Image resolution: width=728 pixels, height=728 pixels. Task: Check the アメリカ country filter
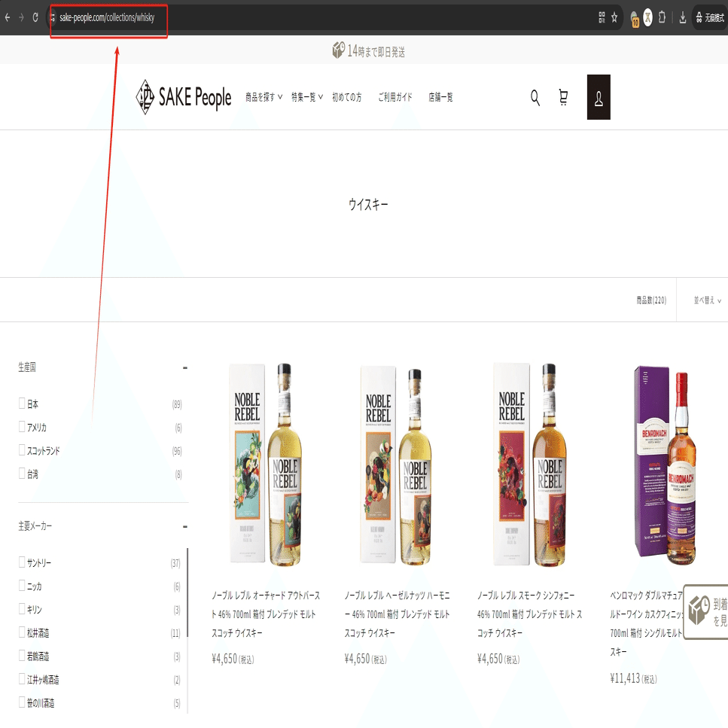(x=22, y=426)
